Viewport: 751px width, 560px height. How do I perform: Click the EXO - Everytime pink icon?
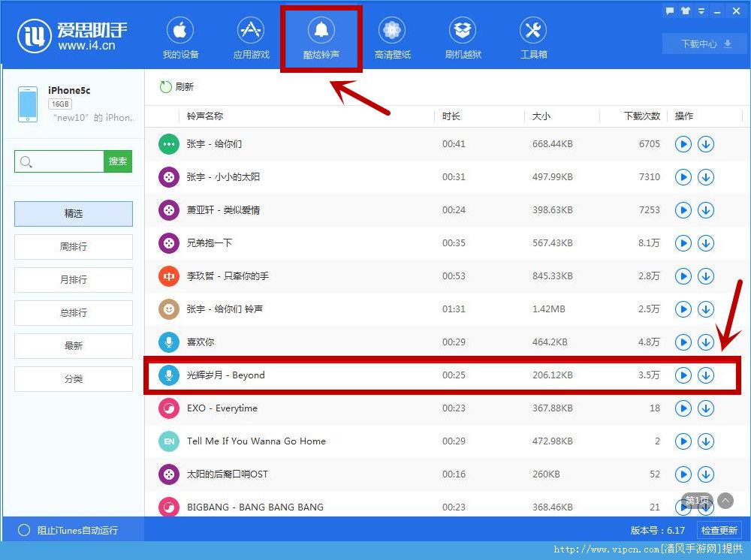[x=168, y=408]
